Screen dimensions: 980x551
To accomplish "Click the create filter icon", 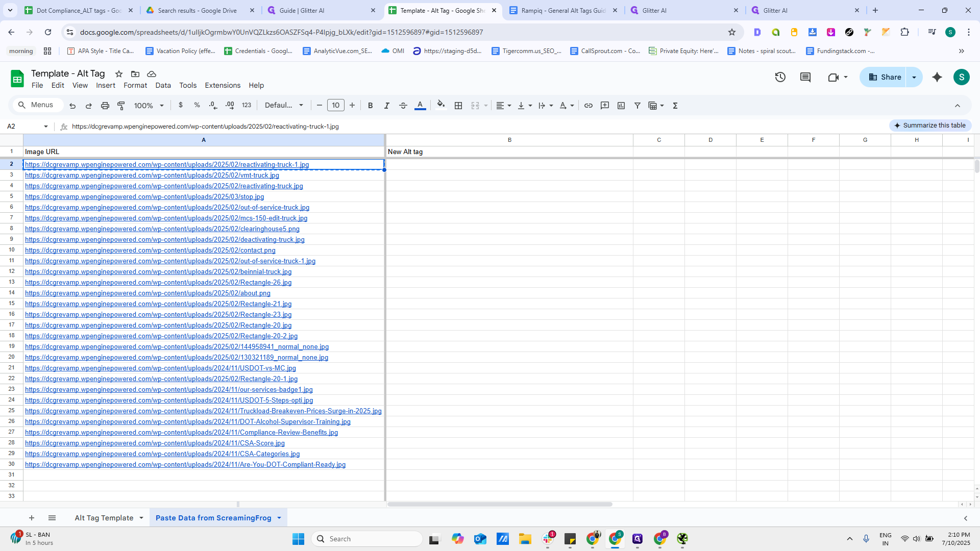I will [638, 106].
